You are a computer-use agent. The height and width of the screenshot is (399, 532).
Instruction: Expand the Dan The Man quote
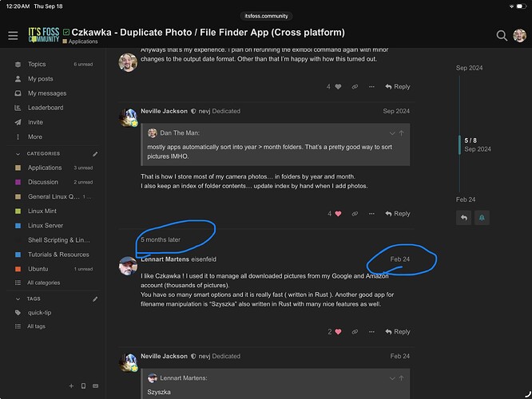point(391,133)
